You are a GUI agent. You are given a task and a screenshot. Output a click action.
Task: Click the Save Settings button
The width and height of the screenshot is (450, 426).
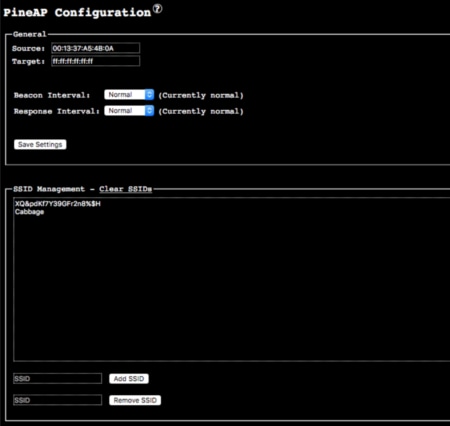point(40,144)
